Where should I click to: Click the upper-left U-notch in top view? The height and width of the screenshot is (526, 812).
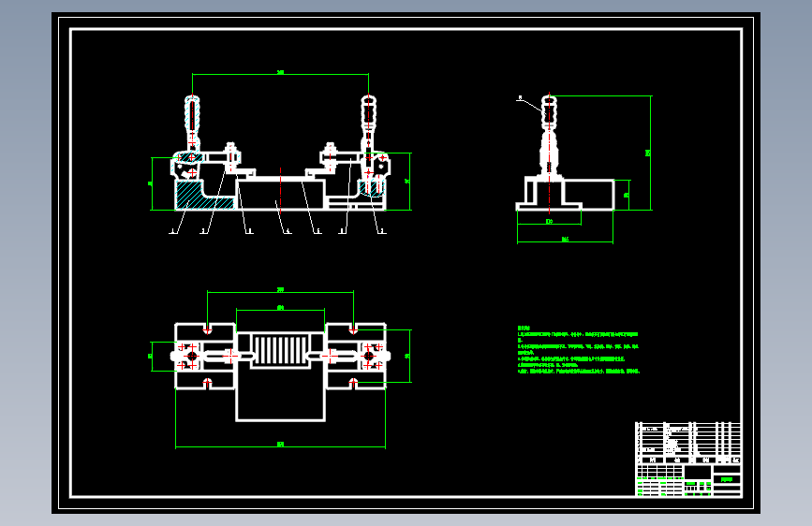[x=207, y=329]
